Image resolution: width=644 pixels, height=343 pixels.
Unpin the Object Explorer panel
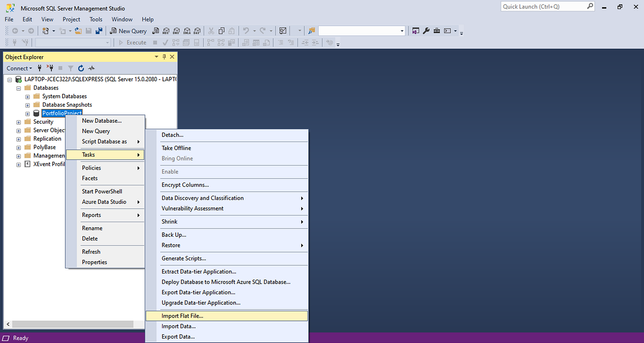[164, 57]
